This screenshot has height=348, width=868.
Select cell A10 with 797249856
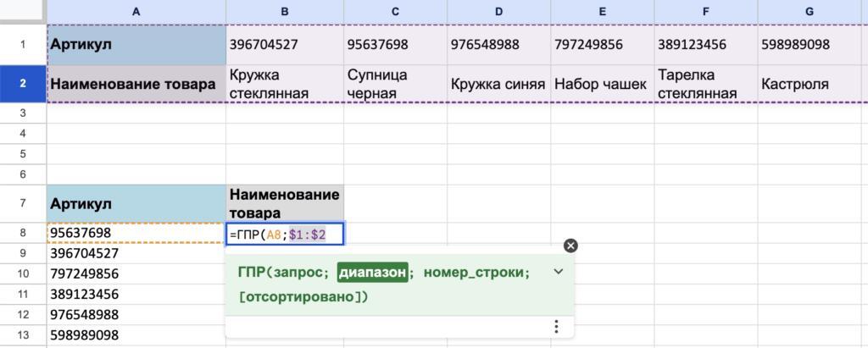click(x=136, y=273)
